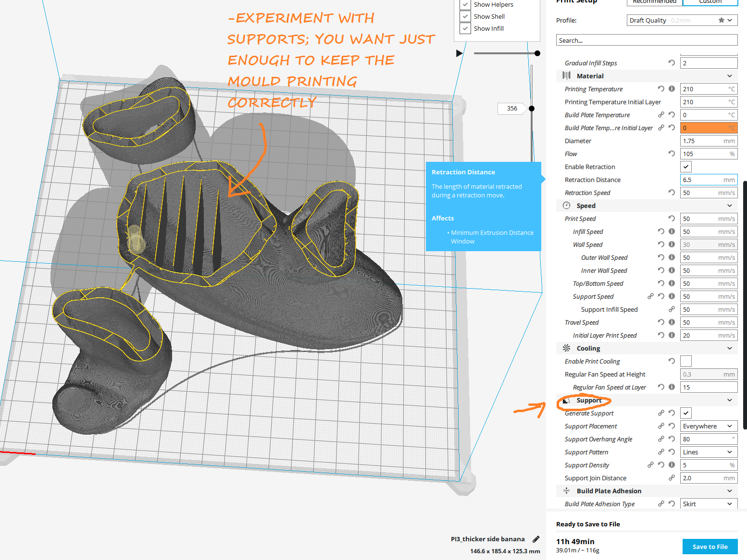Reset the Printing Temperature setting

[661, 89]
